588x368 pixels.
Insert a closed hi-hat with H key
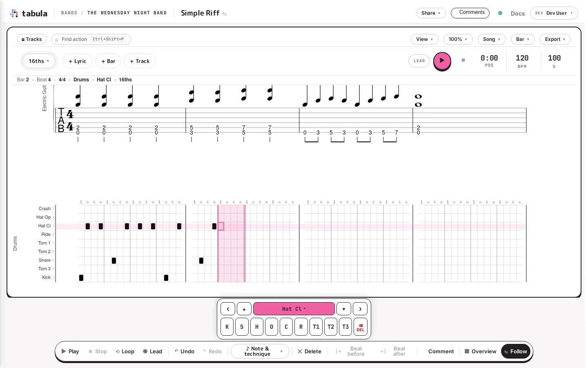pyautogui.click(x=257, y=327)
